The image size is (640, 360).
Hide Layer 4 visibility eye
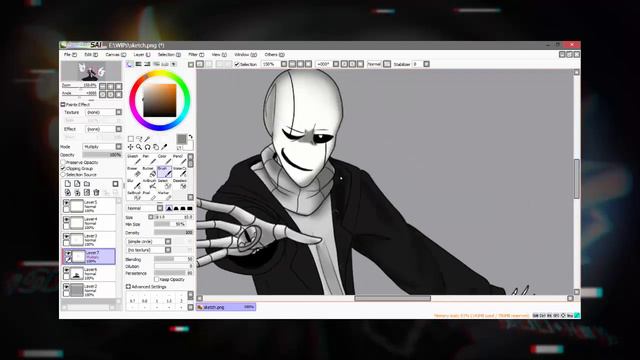pos(67,220)
